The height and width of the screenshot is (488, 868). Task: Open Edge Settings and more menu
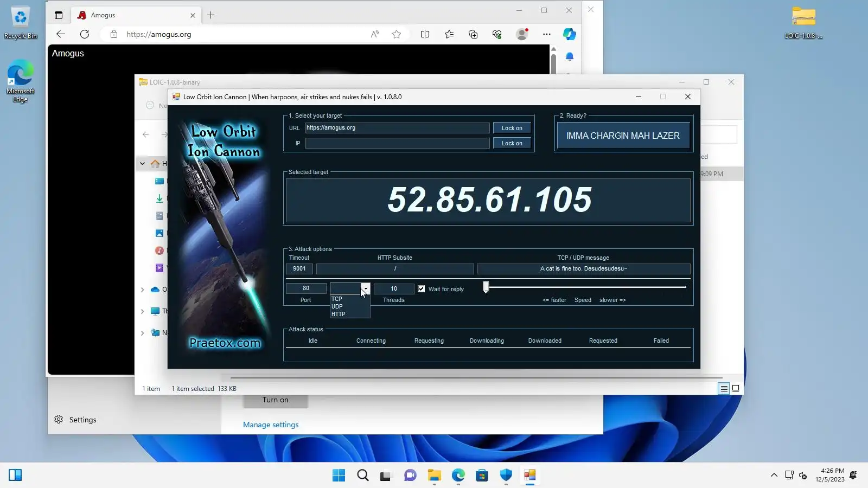[546, 34]
